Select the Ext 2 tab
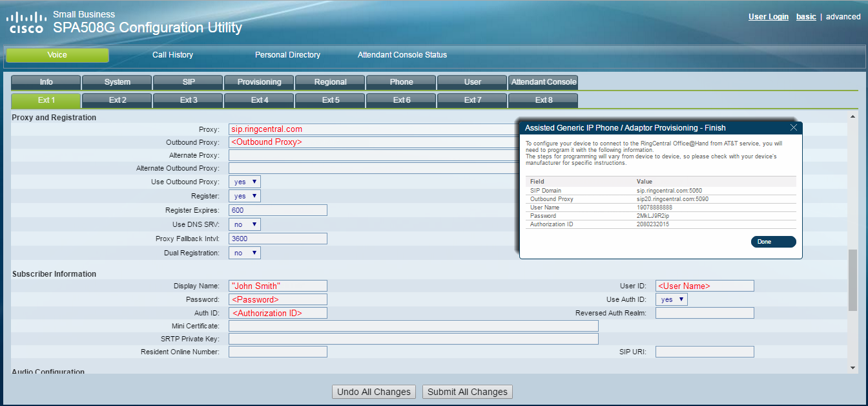This screenshot has width=868, height=406. coord(117,100)
